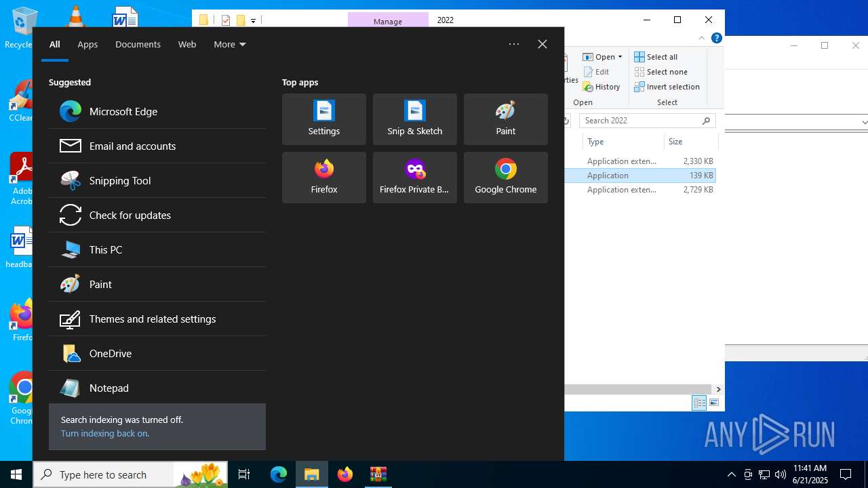This screenshot has height=488, width=868.
Task: Click Invert selection in Explorer ribbon
Action: pos(667,87)
